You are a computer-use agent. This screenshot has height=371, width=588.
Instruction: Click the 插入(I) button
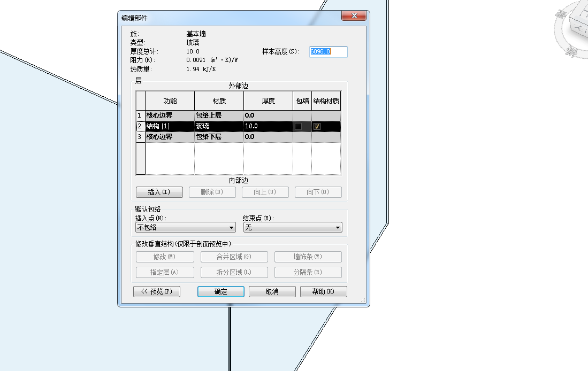coord(159,192)
